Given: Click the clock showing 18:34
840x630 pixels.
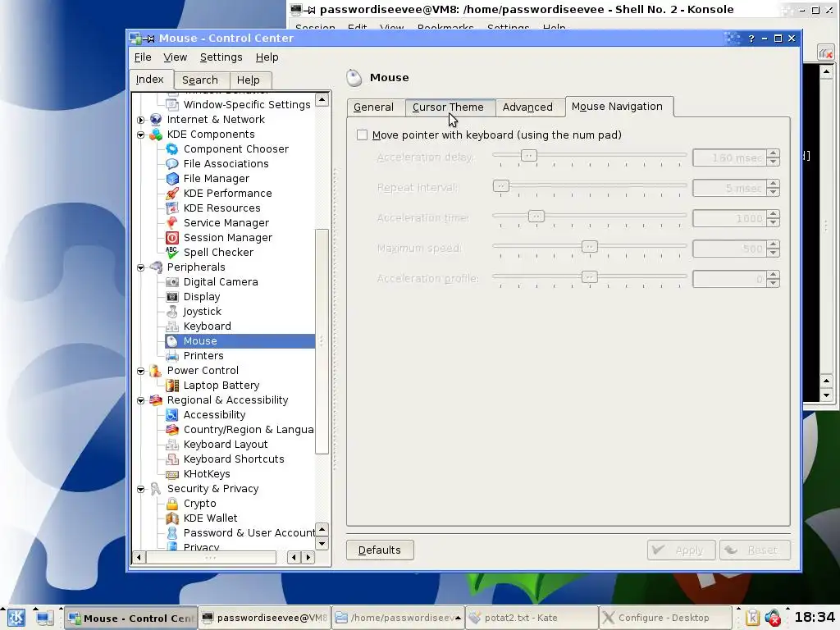Looking at the screenshot, I should [x=815, y=618].
